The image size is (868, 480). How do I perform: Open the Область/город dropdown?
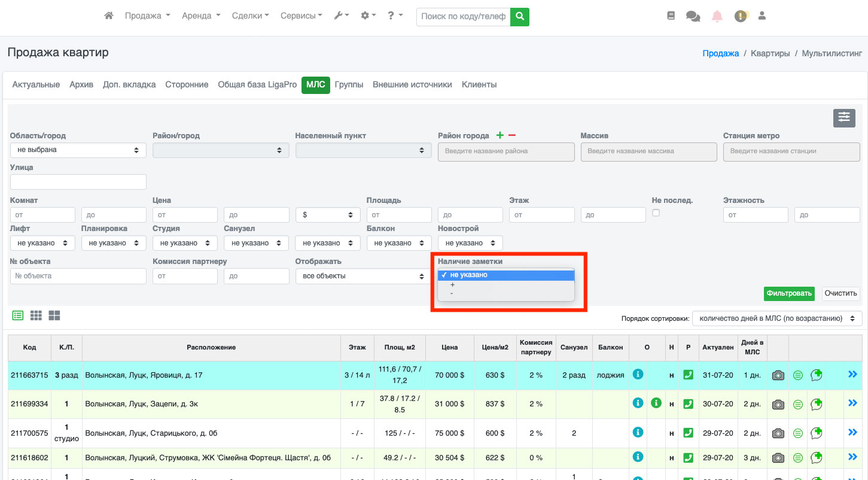pos(78,150)
